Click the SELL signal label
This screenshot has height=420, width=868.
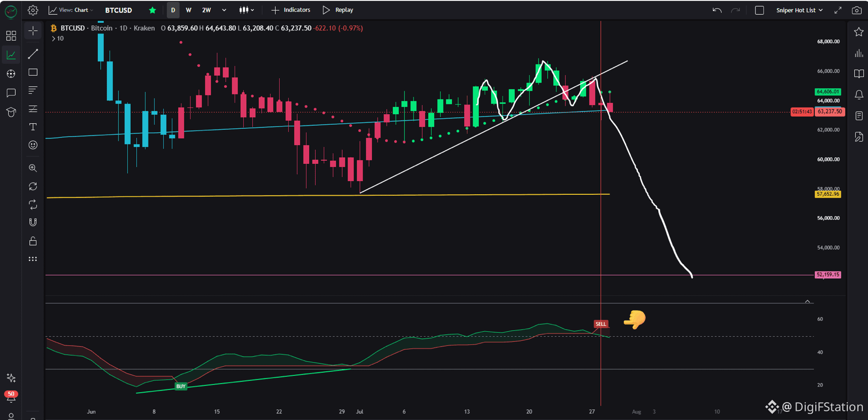coord(600,324)
